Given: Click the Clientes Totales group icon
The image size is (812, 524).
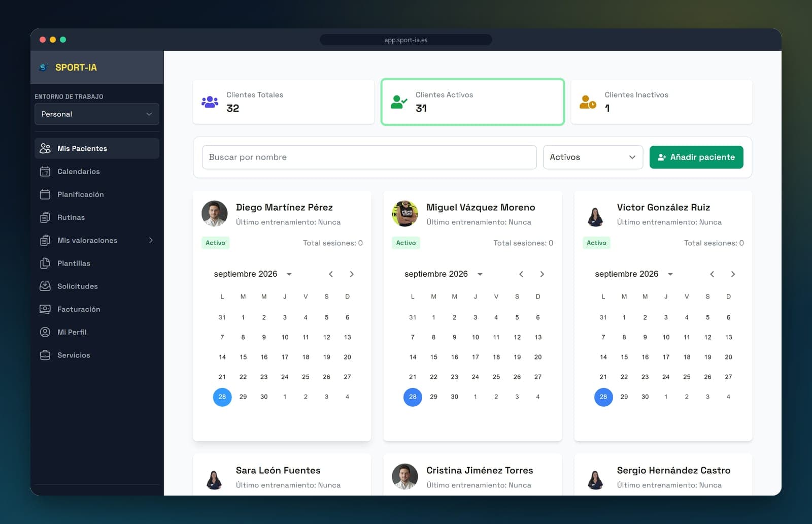Looking at the screenshot, I should coord(210,102).
